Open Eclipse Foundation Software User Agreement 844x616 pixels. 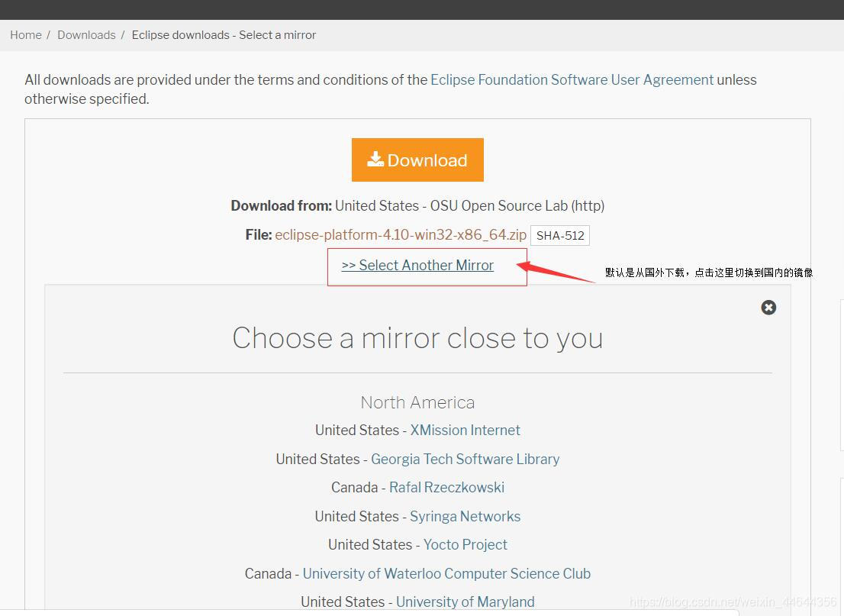[572, 79]
